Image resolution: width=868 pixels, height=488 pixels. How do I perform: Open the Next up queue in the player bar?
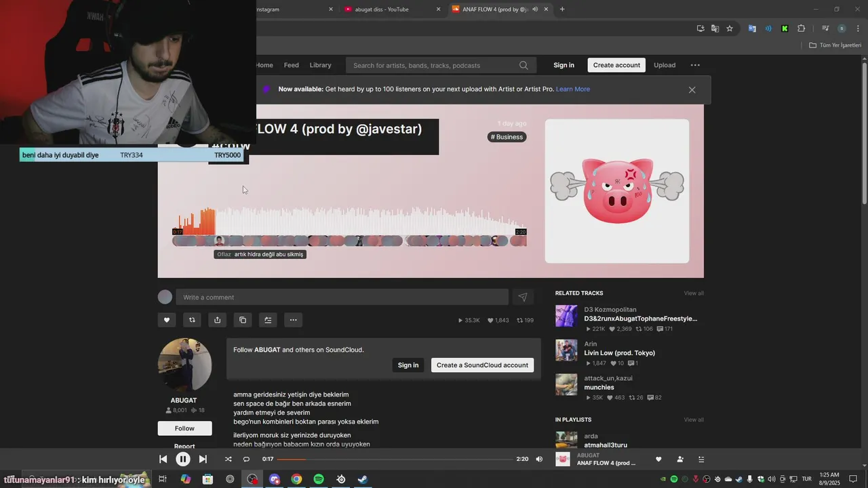pos(701,459)
